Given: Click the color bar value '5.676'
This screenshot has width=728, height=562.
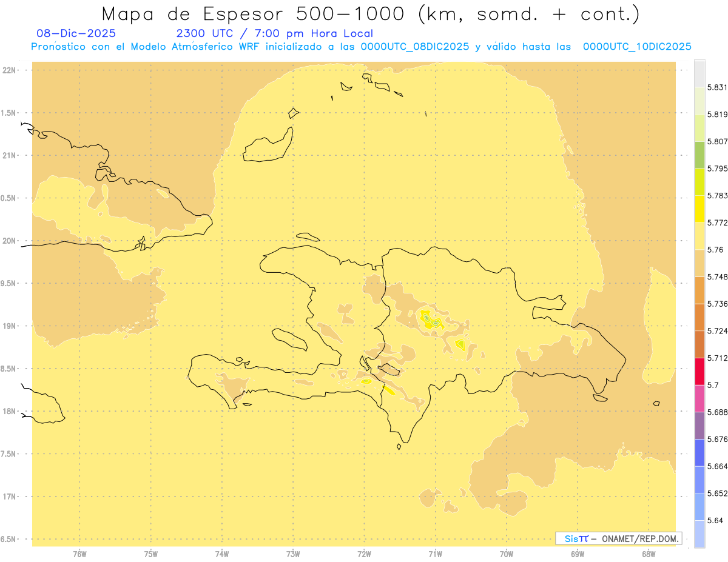Looking at the screenshot, I should [x=718, y=439].
